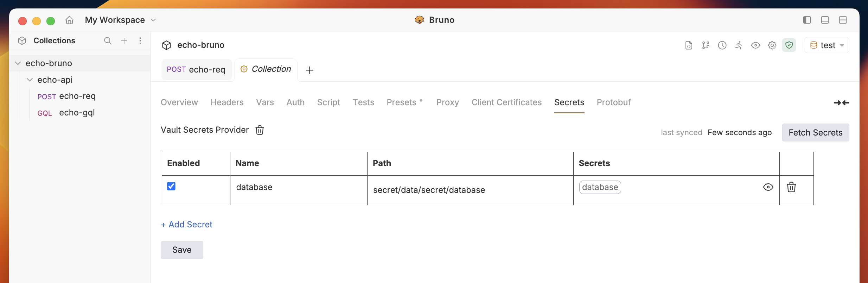Edit the secret/data/secret/database path field

pyautogui.click(x=470, y=190)
